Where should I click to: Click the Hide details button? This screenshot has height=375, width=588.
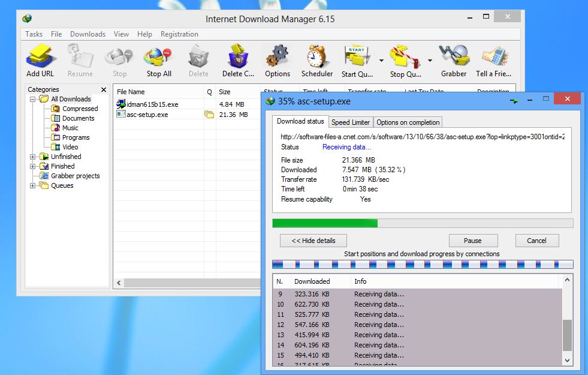(x=313, y=241)
